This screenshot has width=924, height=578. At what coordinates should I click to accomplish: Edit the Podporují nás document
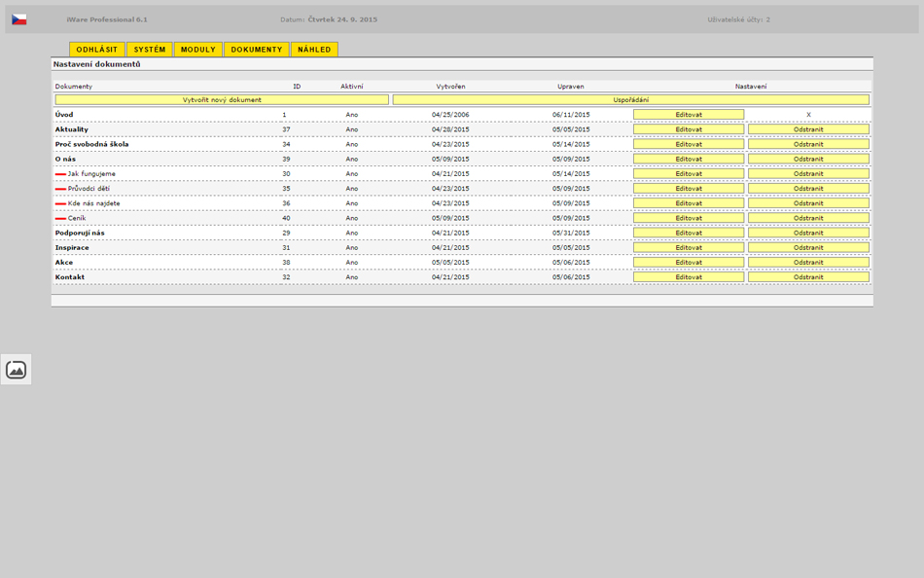coord(689,233)
